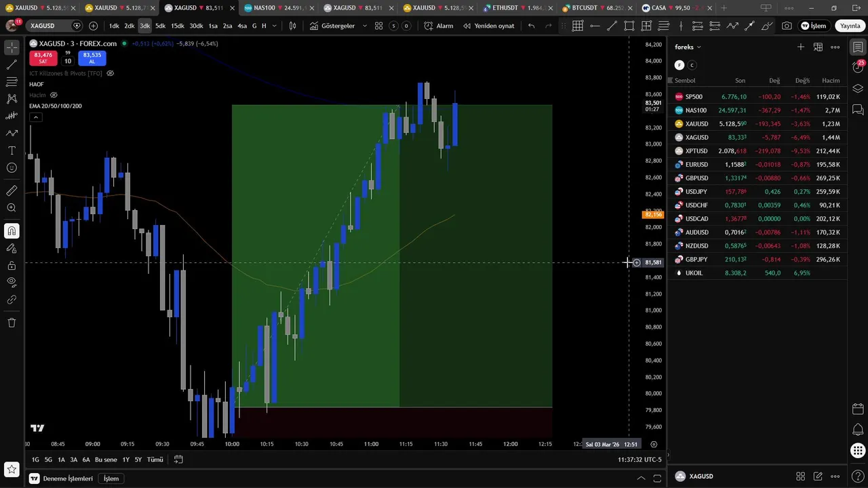Open watchlist advanced view icon
This screenshot has height=488, width=868.
click(x=818, y=47)
